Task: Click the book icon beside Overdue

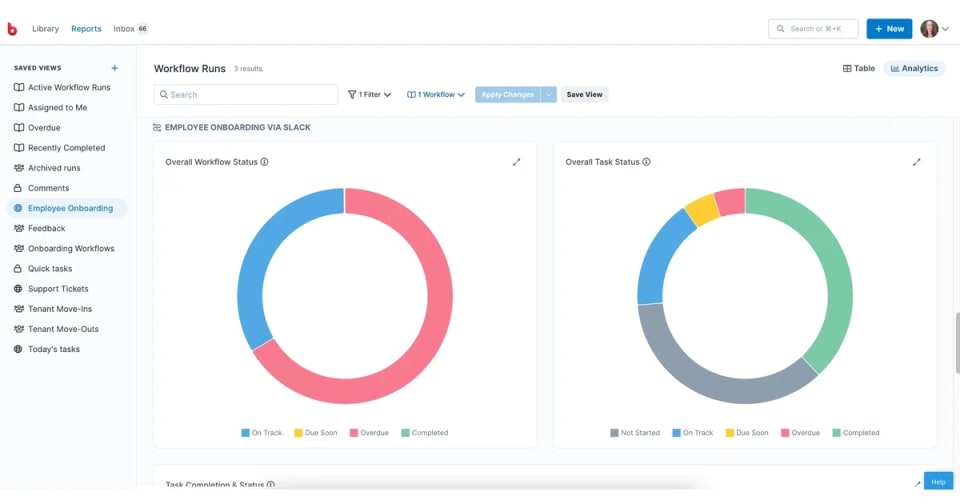Action: pyautogui.click(x=19, y=128)
